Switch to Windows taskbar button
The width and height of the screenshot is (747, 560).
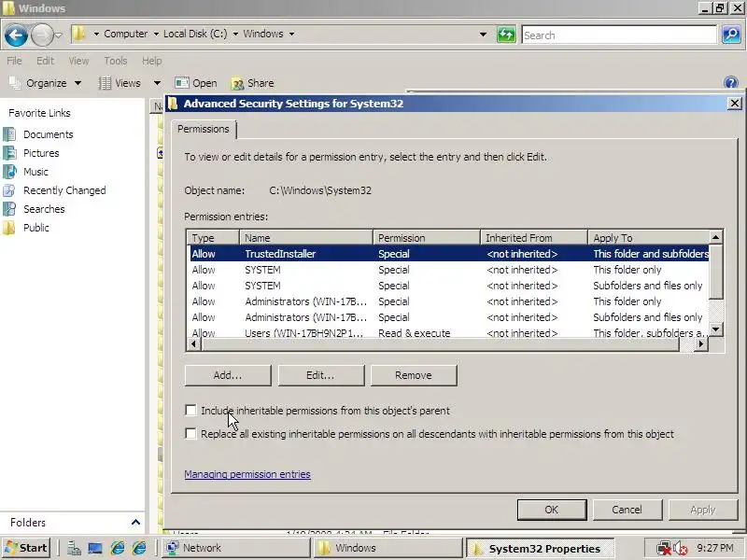point(388,548)
